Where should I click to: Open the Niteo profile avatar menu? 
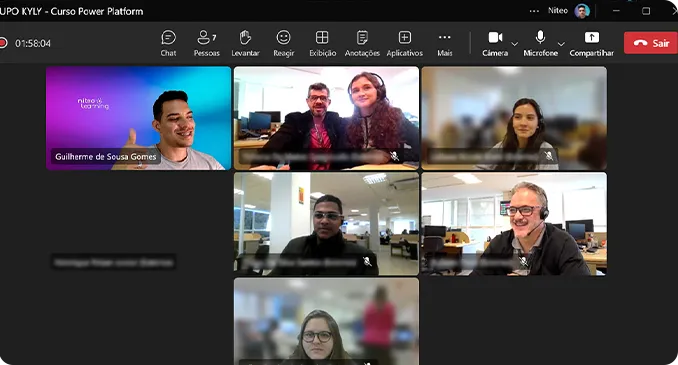point(582,11)
